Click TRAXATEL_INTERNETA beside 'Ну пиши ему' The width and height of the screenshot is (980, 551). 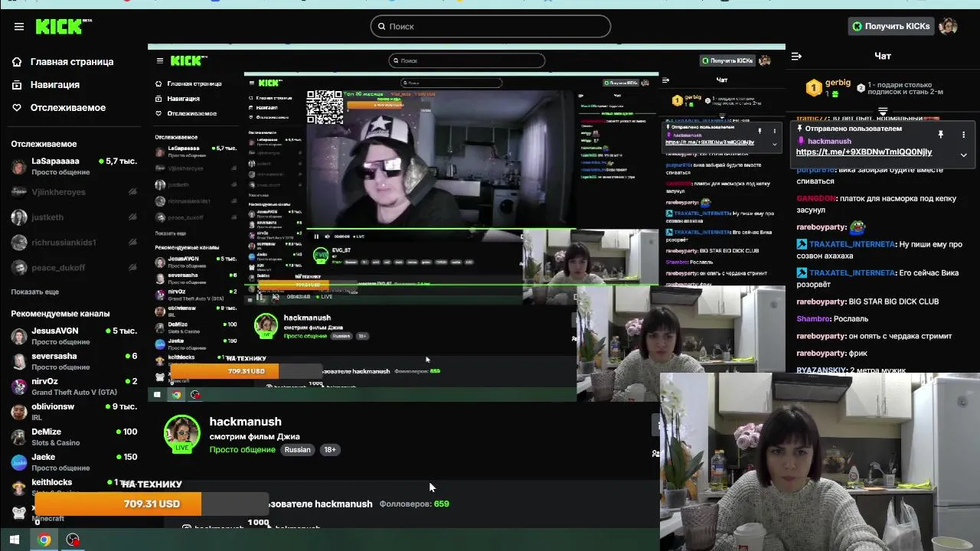[x=852, y=244]
